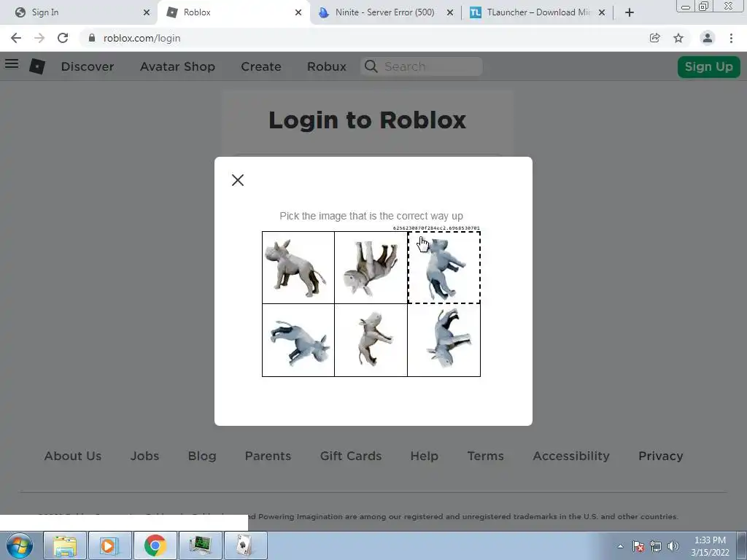This screenshot has width=747, height=560.
Task: Open Discover in Roblox navigation
Action: 88,66
